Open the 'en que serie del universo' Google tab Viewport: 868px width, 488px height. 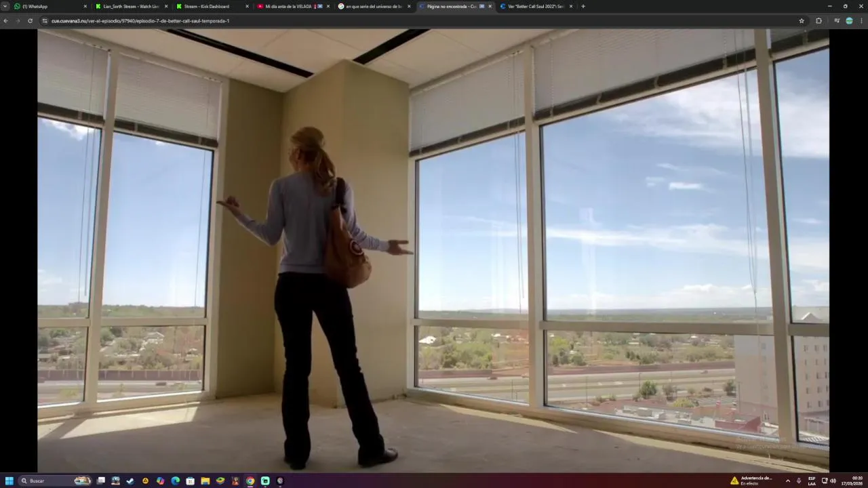374,6
